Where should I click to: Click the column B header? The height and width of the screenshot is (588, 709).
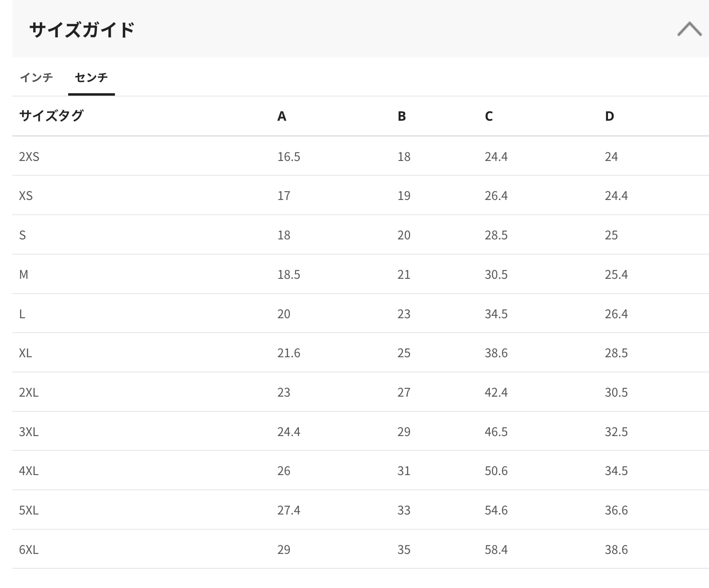coord(402,116)
